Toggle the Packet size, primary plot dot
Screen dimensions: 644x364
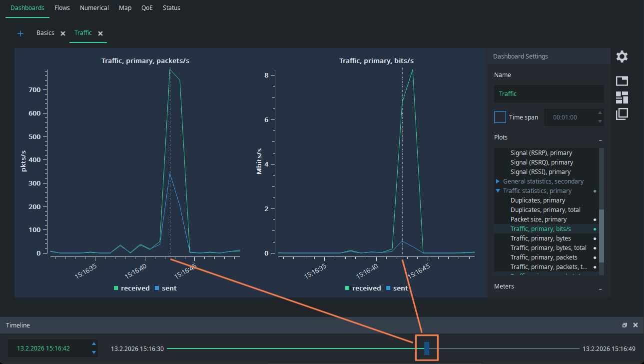click(x=595, y=219)
